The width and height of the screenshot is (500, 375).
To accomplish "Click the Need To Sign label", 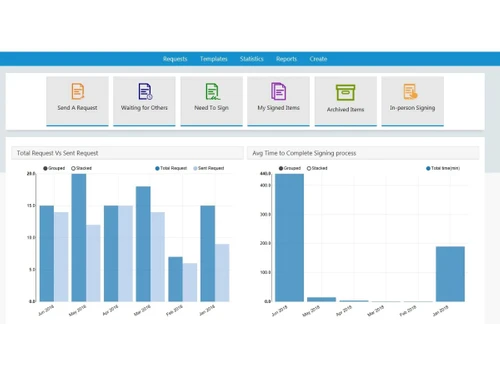I will pyautogui.click(x=212, y=108).
